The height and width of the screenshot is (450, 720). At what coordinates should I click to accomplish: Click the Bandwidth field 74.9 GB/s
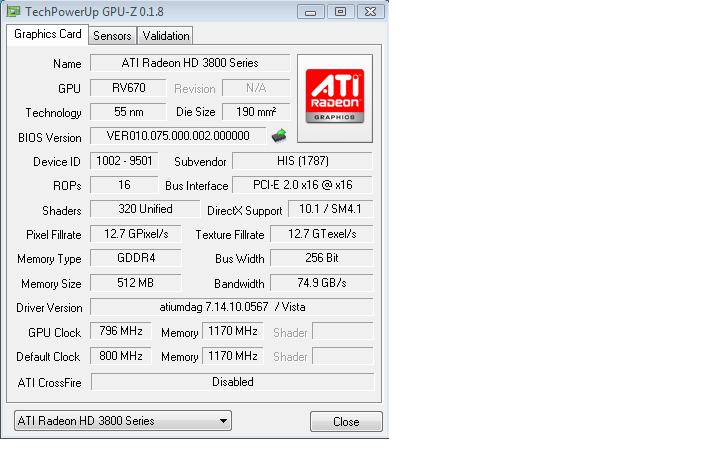coord(322,282)
